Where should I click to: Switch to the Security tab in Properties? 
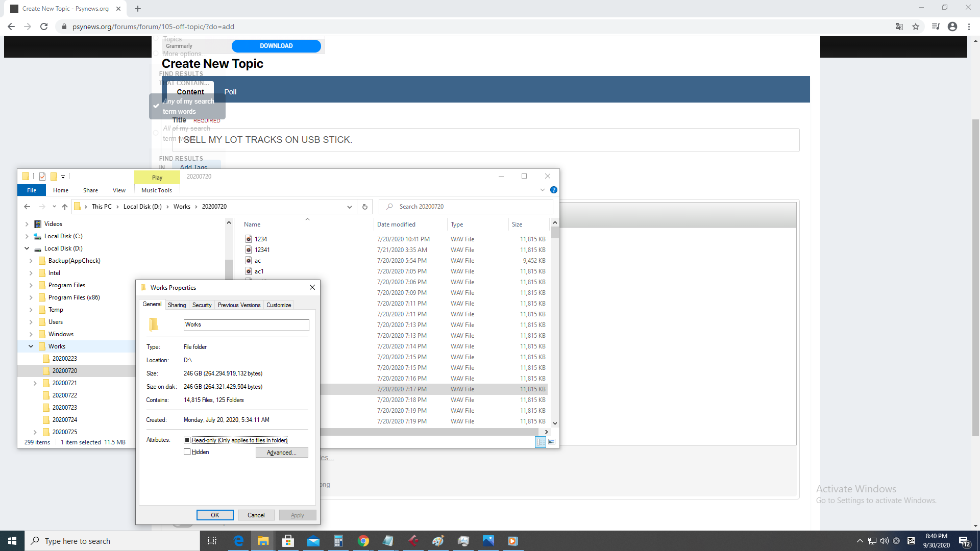(202, 305)
